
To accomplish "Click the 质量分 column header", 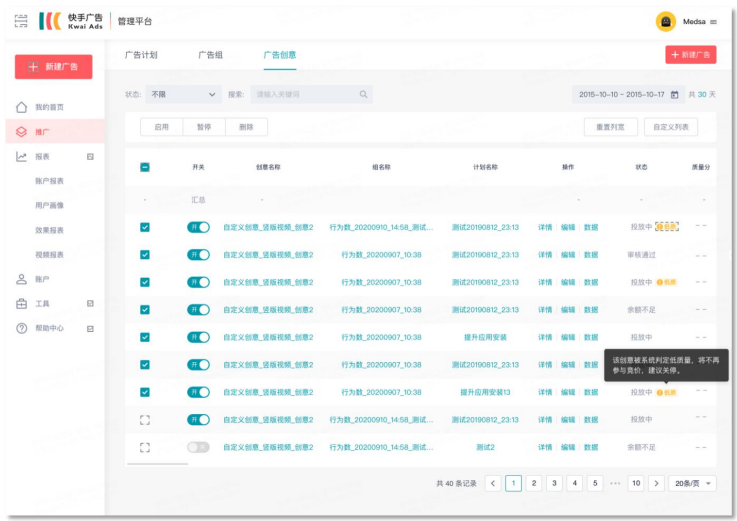I will pyautogui.click(x=701, y=167).
